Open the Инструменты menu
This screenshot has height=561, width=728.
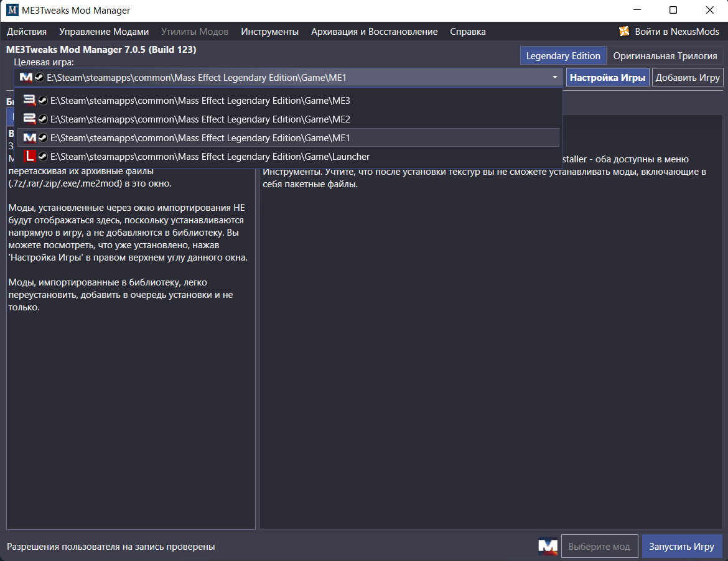coord(270,32)
